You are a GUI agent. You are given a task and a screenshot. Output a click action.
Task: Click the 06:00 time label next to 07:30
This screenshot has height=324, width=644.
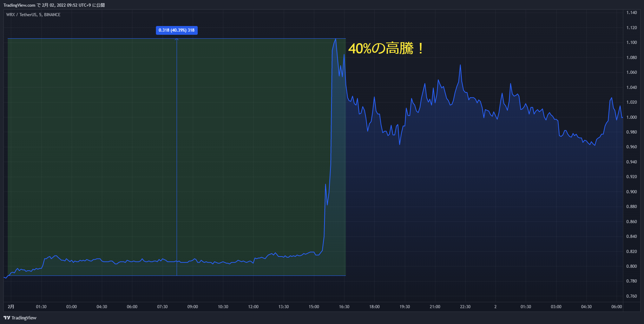(x=132, y=307)
